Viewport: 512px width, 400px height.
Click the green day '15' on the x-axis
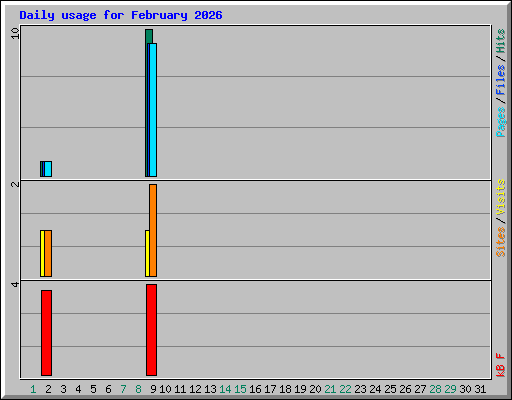click(240, 389)
